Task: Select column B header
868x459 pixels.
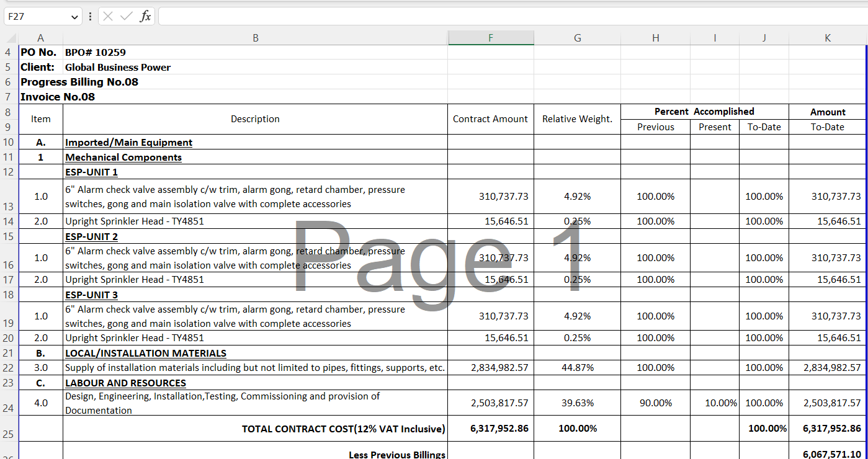Action: [255, 38]
